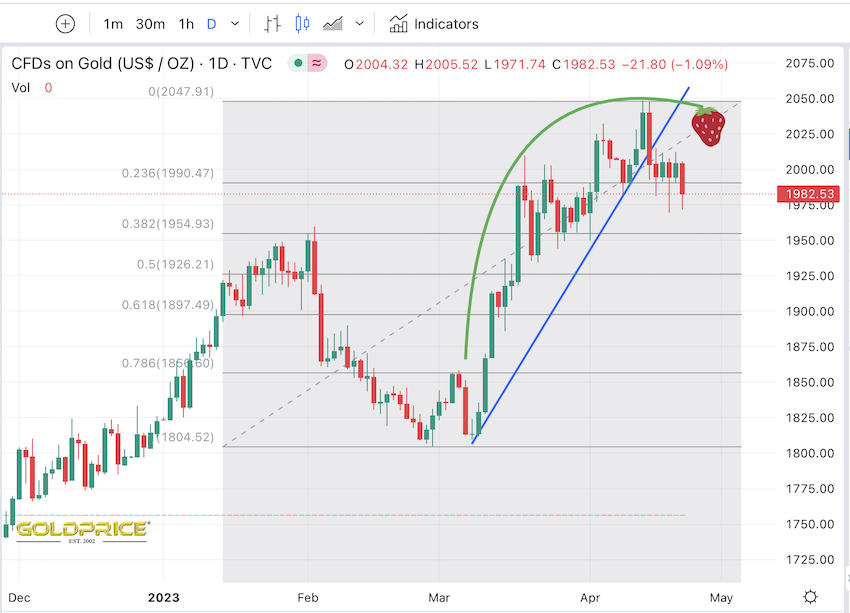Screen dimensions: 850x613
Task: Click the Vol indicator label
Action: click(x=21, y=88)
